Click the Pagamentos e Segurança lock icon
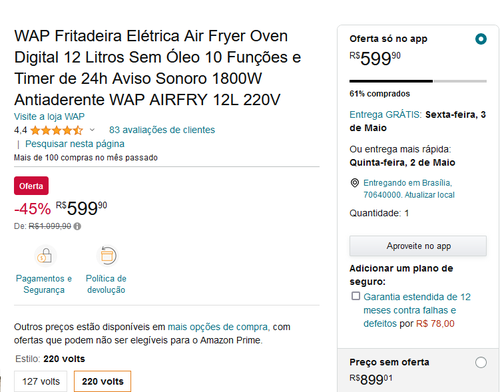Screen dimensions: 500x392 45,256
